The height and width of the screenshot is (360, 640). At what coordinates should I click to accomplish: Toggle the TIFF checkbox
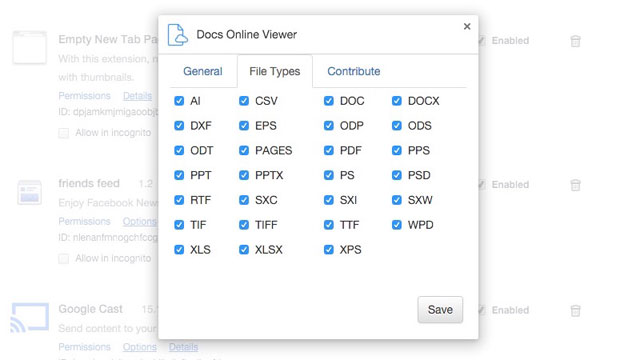click(x=244, y=225)
